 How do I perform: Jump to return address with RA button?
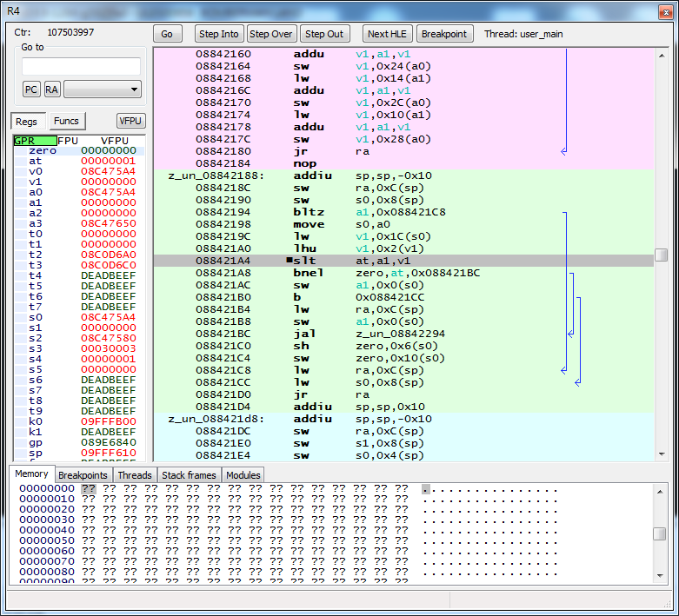[x=52, y=89]
